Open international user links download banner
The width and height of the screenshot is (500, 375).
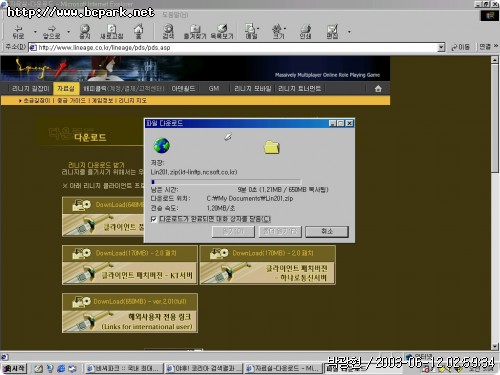click(130, 313)
